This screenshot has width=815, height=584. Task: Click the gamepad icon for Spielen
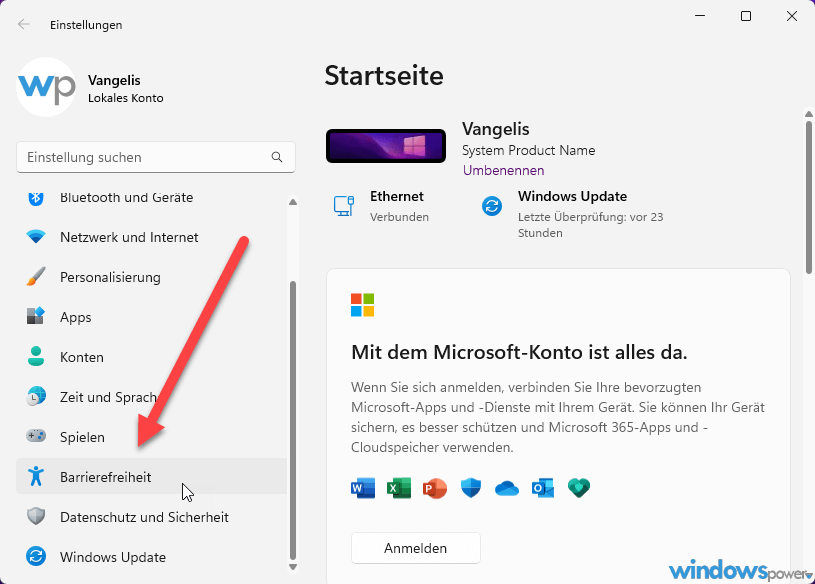tap(36, 435)
